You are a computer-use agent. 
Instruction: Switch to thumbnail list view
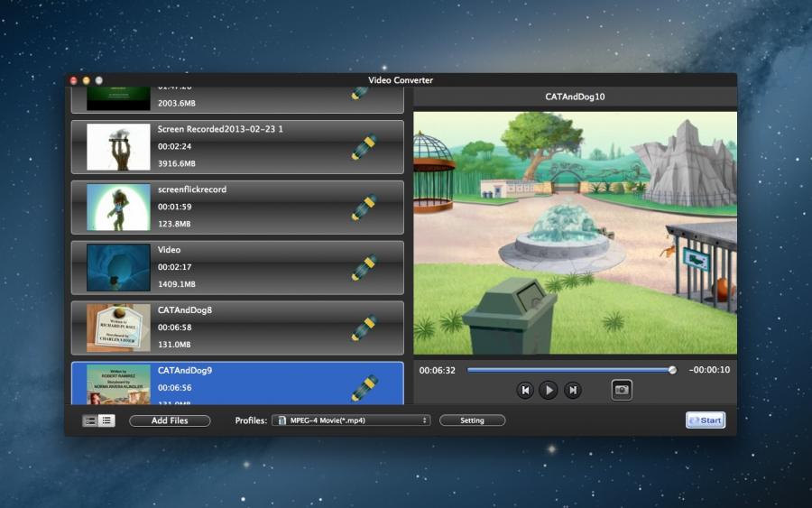(x=90, y=420)
